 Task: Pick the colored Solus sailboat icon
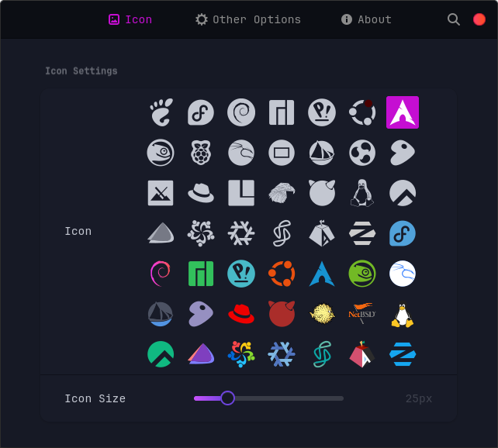pyautogui.click(x=161, y=314)
